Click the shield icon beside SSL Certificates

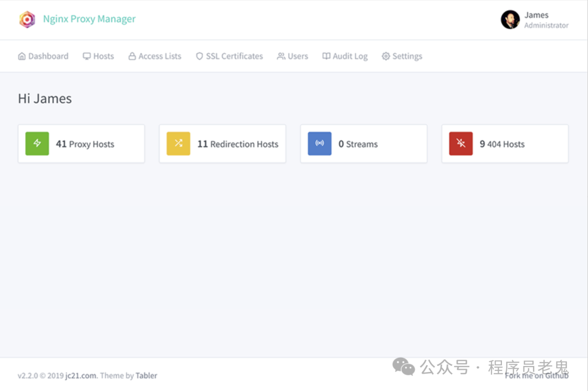[199, 56]
